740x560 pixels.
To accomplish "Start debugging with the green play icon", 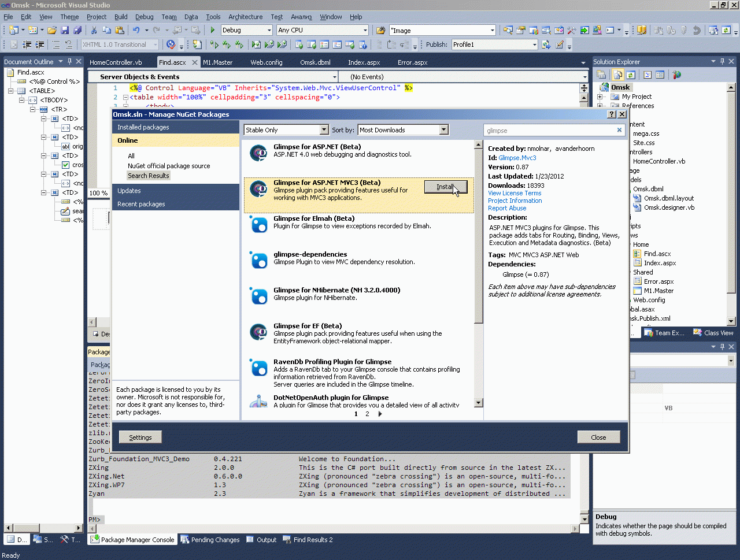I will (x=213, y=30).
